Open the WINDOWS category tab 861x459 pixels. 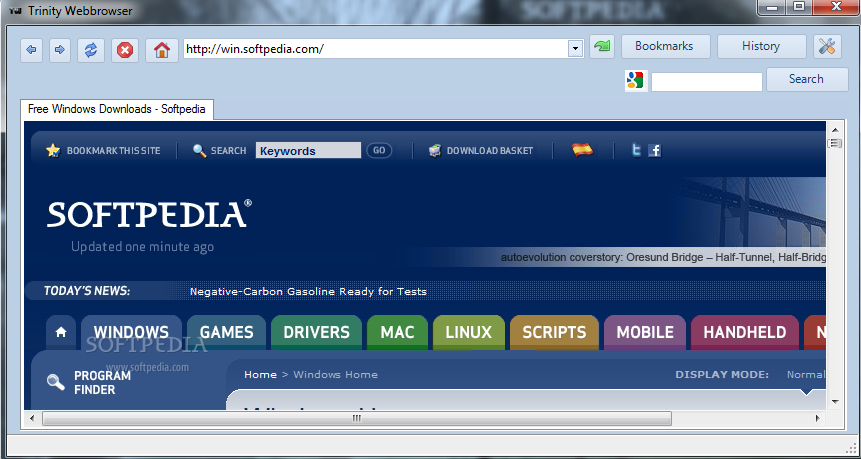(131, 332)
